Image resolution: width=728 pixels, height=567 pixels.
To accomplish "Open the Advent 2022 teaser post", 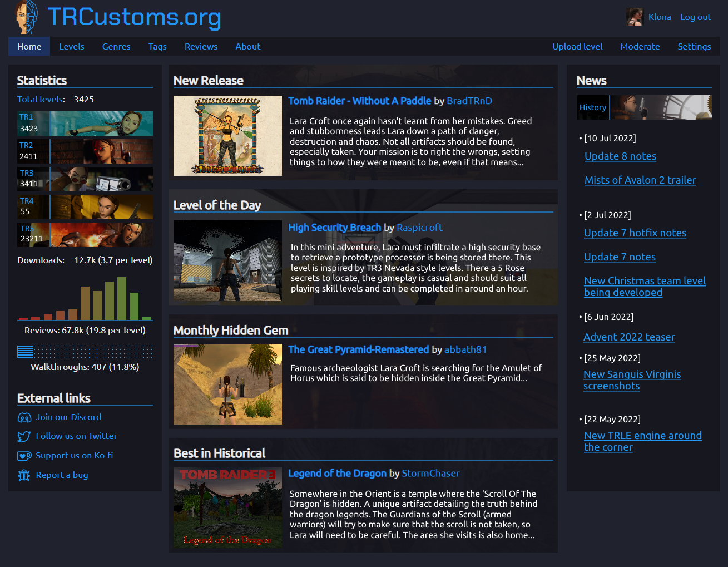I will tap(629, 337).
